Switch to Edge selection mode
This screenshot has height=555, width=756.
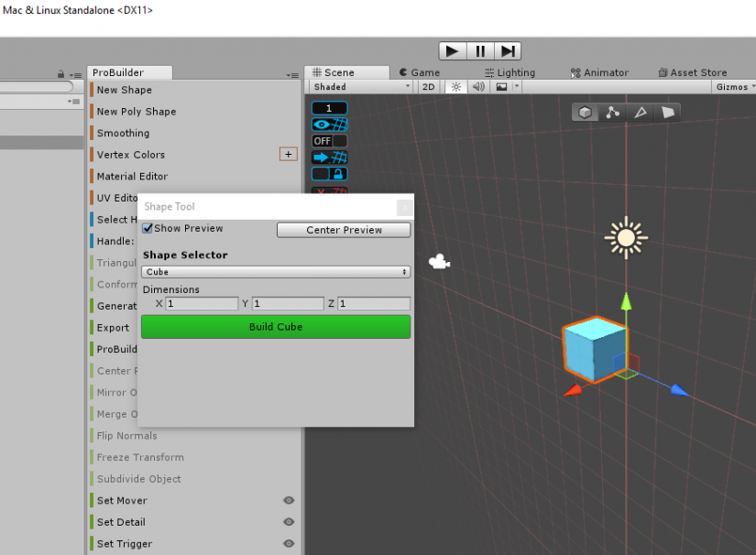640,112
